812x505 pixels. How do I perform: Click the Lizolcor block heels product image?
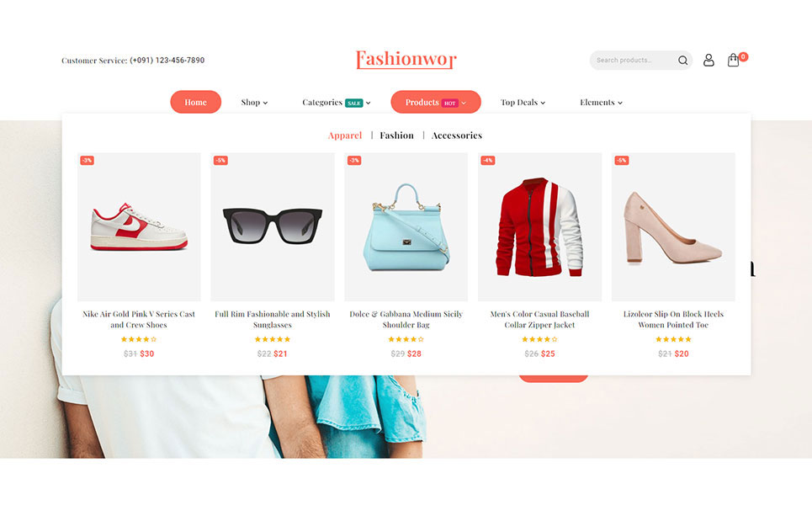pyautogui.click(x=673, y=227)
